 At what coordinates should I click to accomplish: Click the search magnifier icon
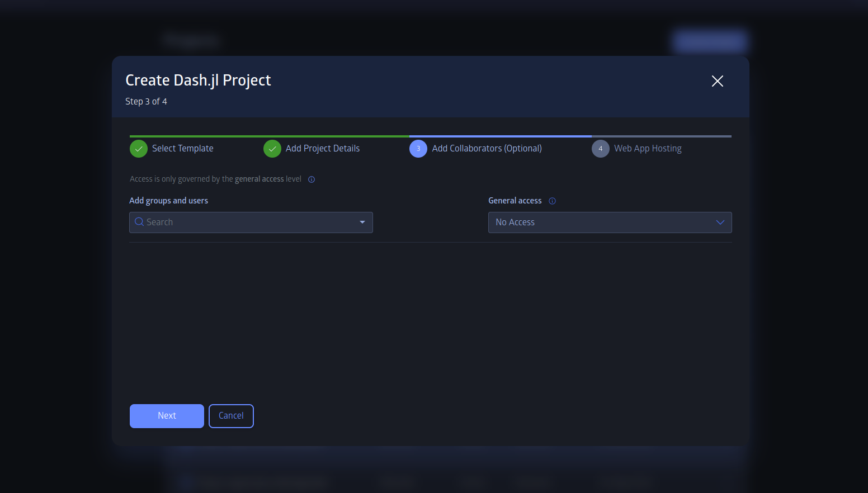[139, 222]
